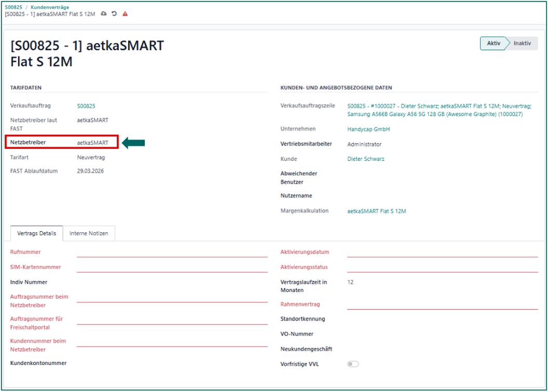Click the red warning triangle icon
Image resolution: width=548 pixels, height=392 pixels.
tap(125, 13)
